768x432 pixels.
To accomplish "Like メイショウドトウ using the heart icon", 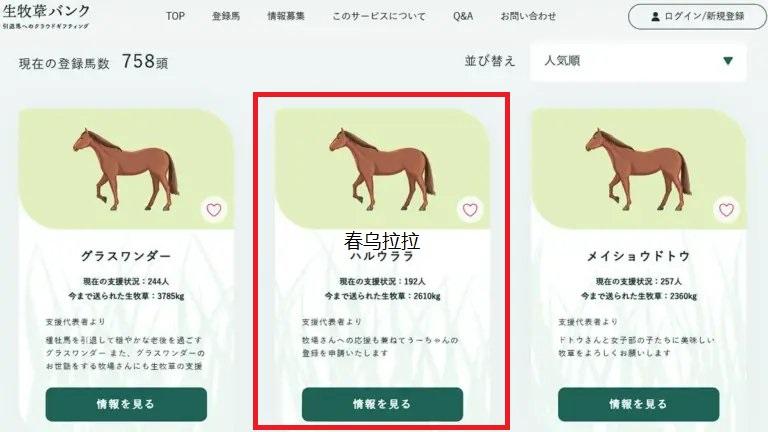I will coord(726,210).
